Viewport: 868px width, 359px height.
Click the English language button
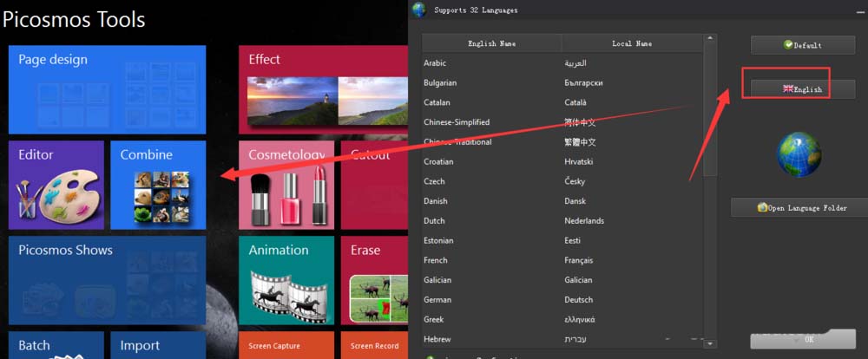point(803,89)
